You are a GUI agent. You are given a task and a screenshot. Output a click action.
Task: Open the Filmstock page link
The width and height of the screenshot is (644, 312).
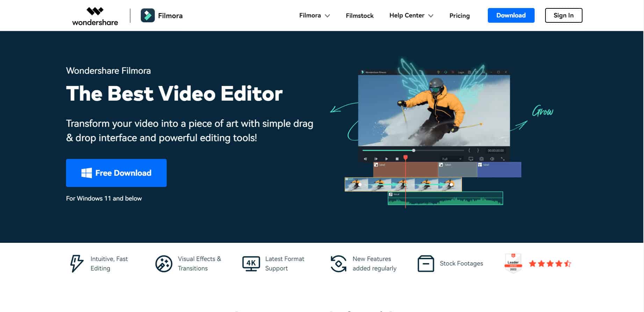(360, 16)
